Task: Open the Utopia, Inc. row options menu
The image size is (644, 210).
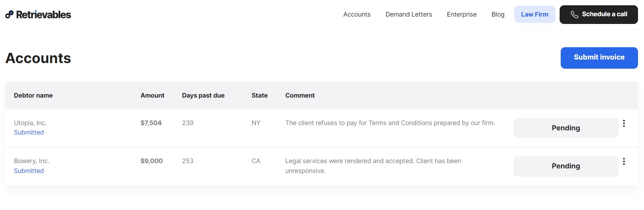Action: point(624,123)
